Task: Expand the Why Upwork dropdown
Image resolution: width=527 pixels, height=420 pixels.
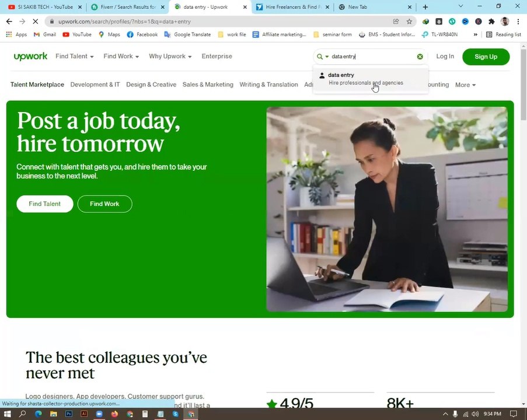Action: pyautogui.click(x=170, y=57)
